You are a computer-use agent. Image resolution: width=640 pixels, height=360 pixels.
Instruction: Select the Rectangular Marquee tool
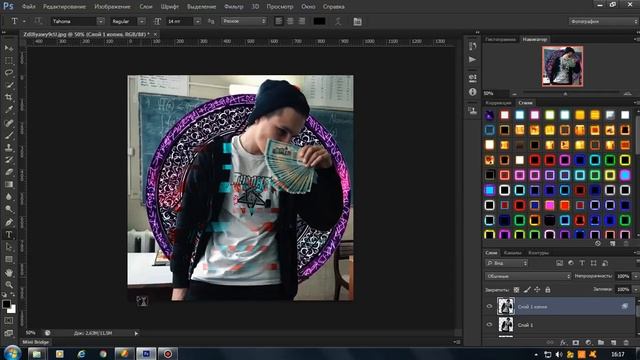click(x=9, y=60)
